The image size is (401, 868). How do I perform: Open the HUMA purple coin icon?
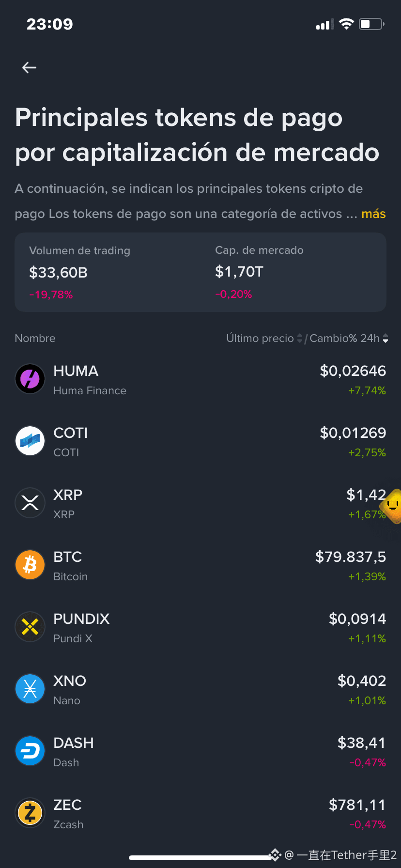pyautogui.click(x=30, y=379)
